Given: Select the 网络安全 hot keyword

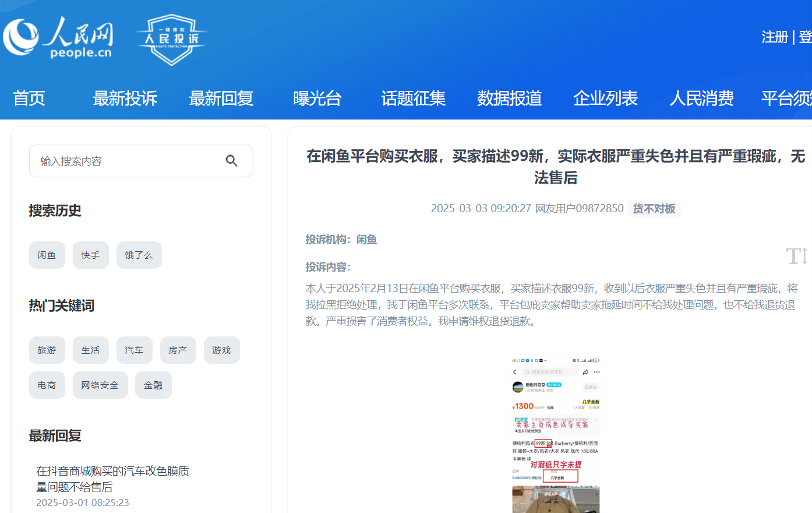Looking at the screenshot, I should point(100,385).
